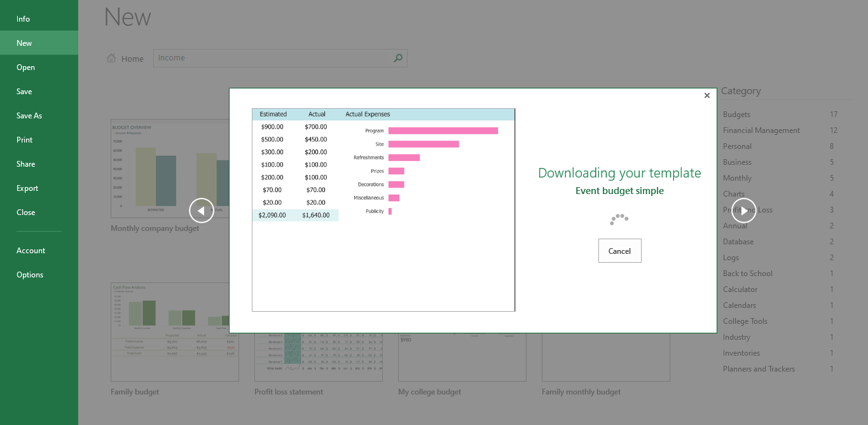Screen dimensions: 868x425
Task: Open the Info menu item
Action: click(24, 19)
